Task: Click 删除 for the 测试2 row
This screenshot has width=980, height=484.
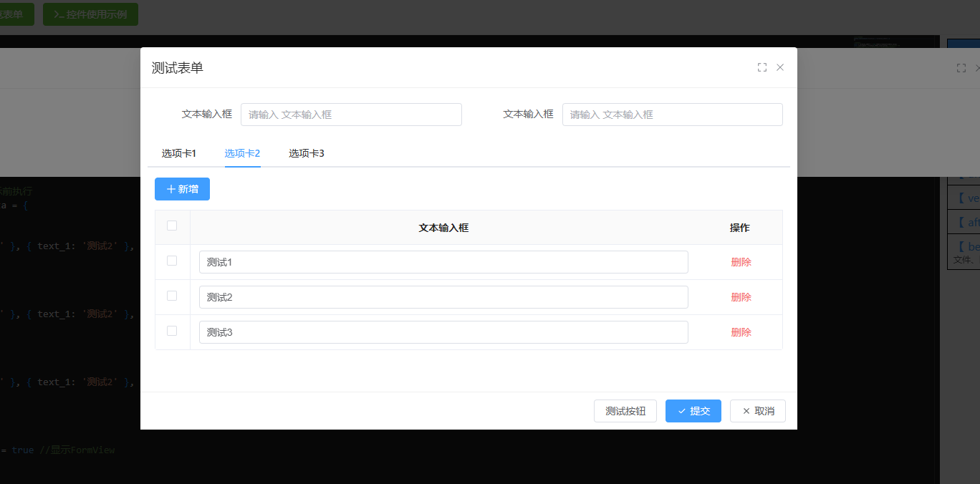Action: [x=741, y=297]
